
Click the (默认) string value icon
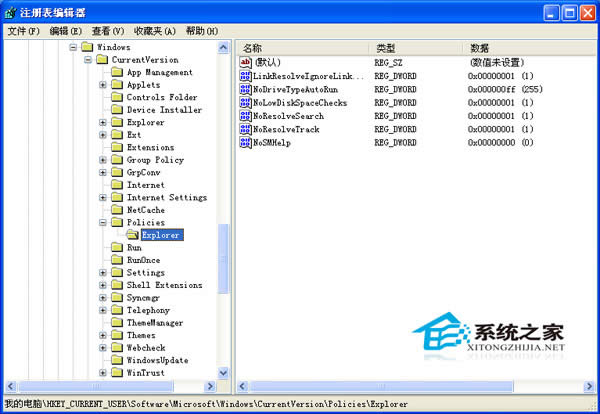click(245, 62)
